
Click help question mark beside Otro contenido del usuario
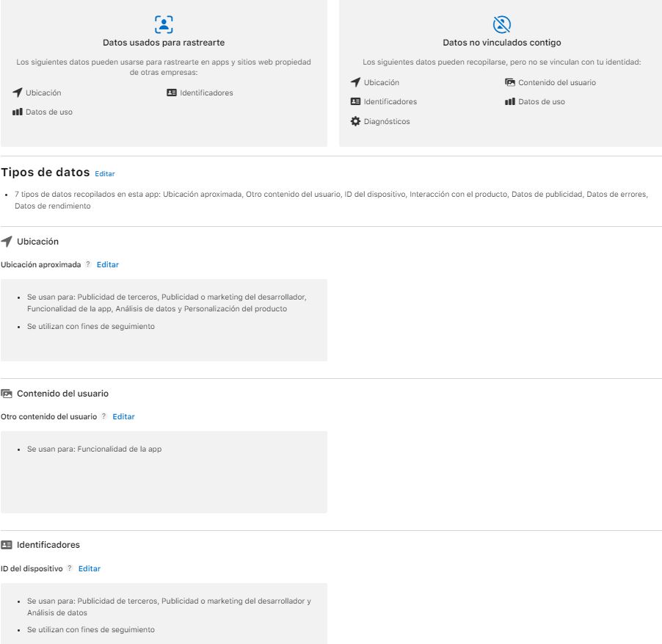tap(104, 416)
